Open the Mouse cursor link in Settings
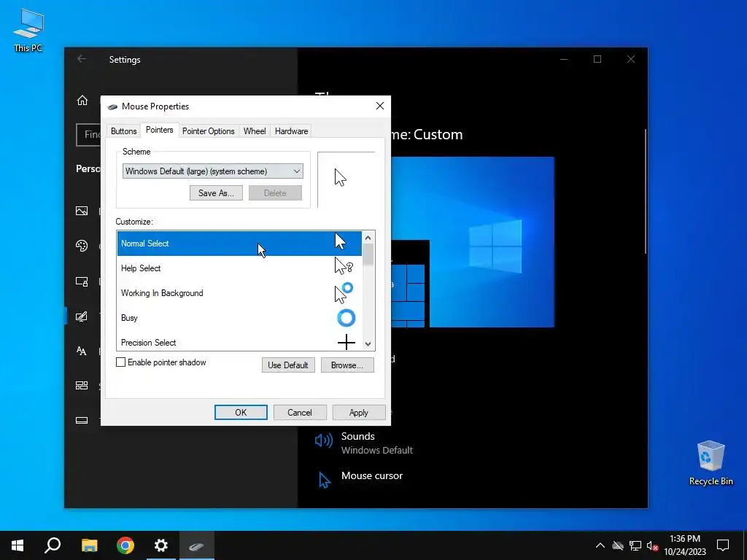Viewport: 747px width, 560px height. pos(371,475)
